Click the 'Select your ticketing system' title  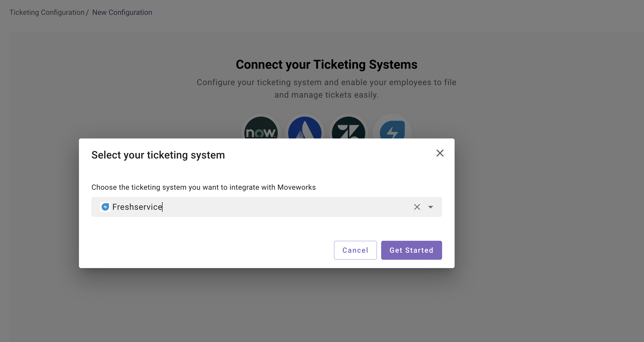coord(158,155)
